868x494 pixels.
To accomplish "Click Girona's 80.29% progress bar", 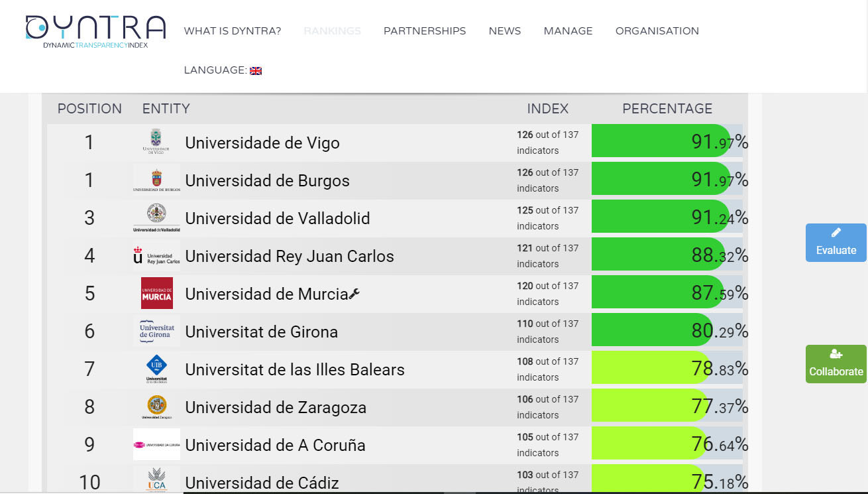I will (x=653, y=330).
